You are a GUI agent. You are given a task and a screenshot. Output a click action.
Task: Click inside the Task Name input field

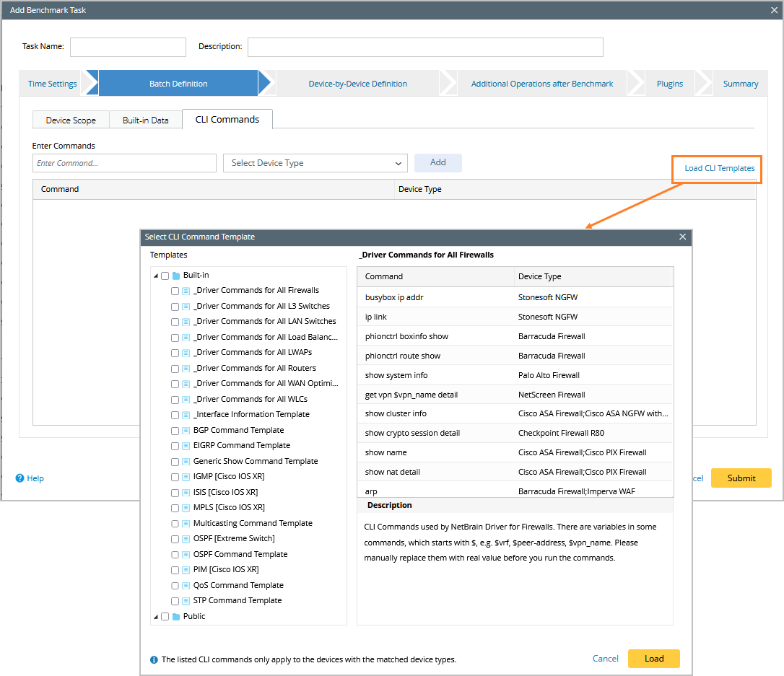click(x=127, y=47)
